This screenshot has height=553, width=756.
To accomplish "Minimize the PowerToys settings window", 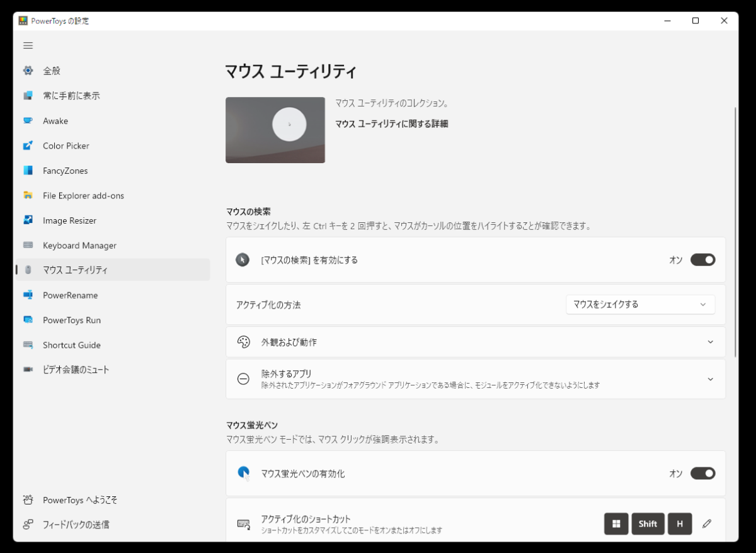I will coord(667,21).
